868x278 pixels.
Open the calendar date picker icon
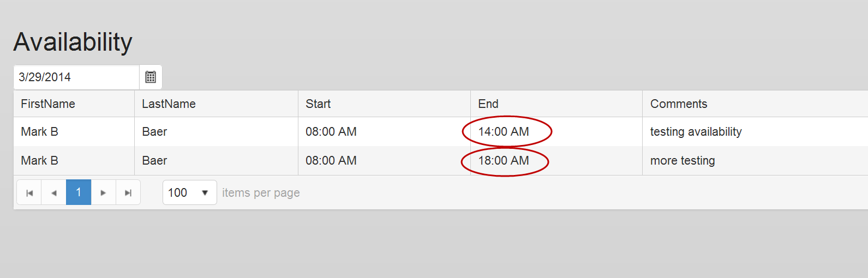(151, 77)
